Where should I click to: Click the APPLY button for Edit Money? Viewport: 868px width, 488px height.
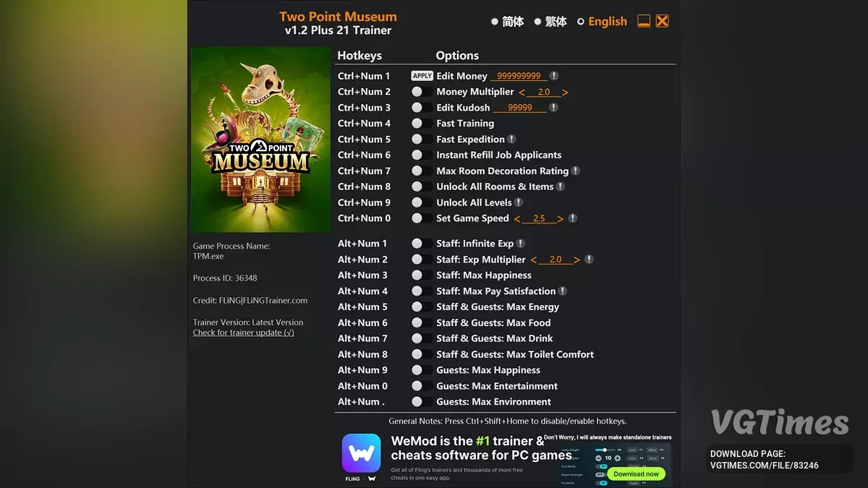[x=422, y=76]
